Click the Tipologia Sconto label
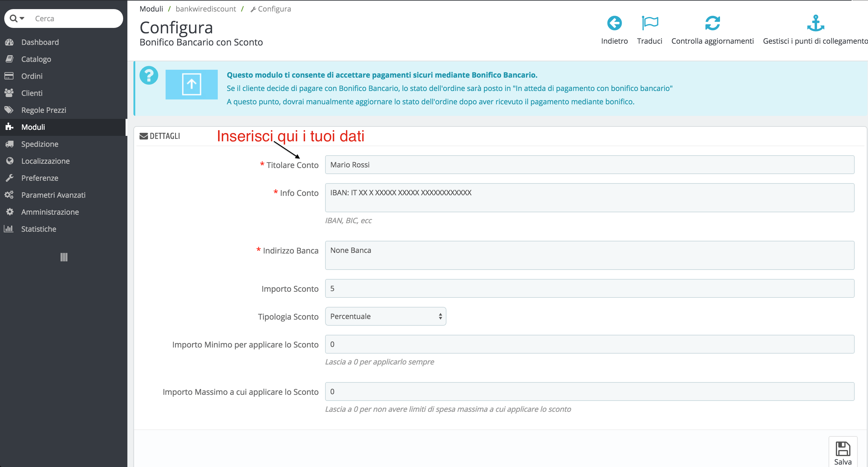The image size is (868, 467). tap(288, 317)
